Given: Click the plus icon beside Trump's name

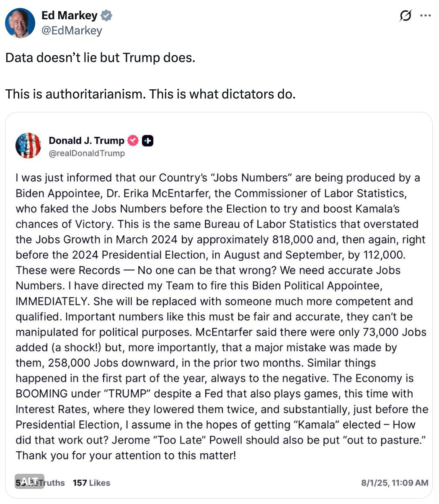Looking at the screenshot, I should tap(147, 140).
